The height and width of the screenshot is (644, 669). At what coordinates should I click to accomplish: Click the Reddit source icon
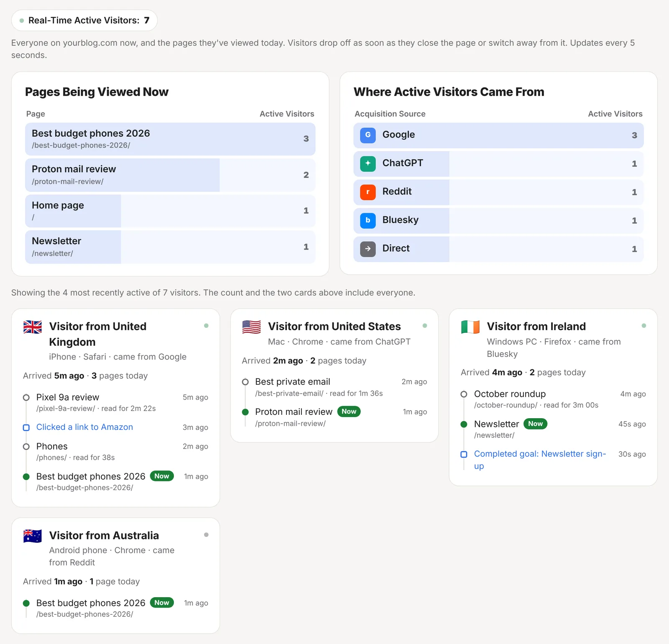[x=368, y=192]
